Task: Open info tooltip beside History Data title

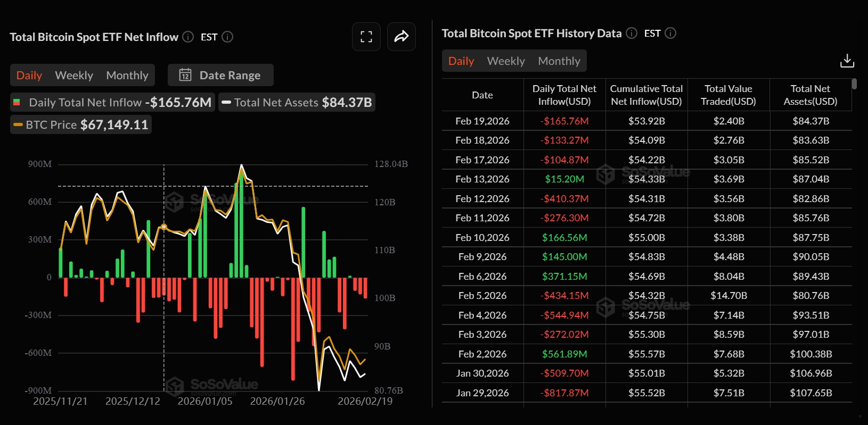Action: pos(632,33)
